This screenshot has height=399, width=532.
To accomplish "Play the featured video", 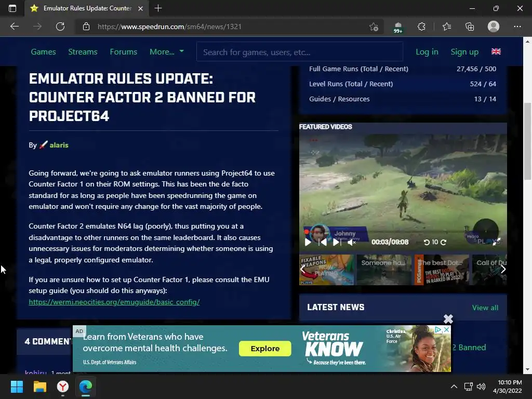I will (x=308, y=242).
